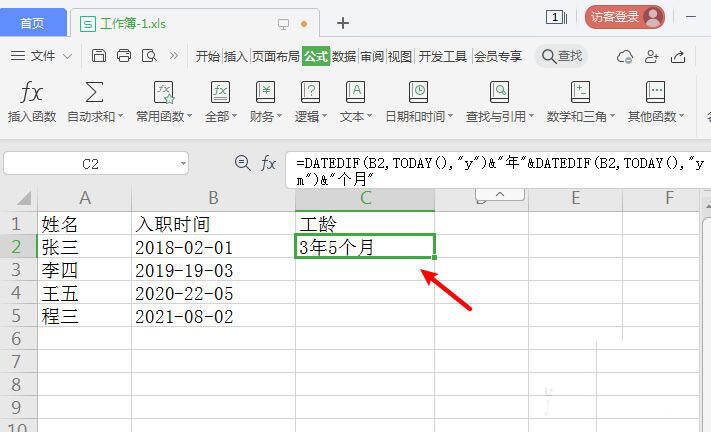
Task: Select cell containing 2018-02-01
Action: pyautogui.click(x=213, y=247)
